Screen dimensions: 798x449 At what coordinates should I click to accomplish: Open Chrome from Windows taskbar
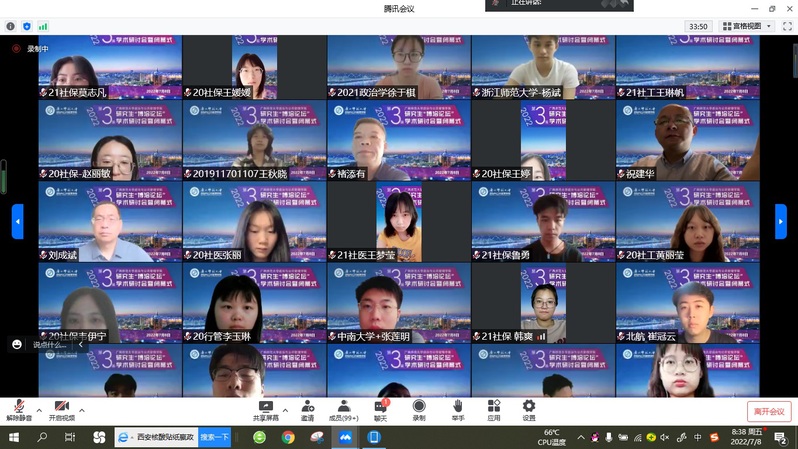click(288, 437)
